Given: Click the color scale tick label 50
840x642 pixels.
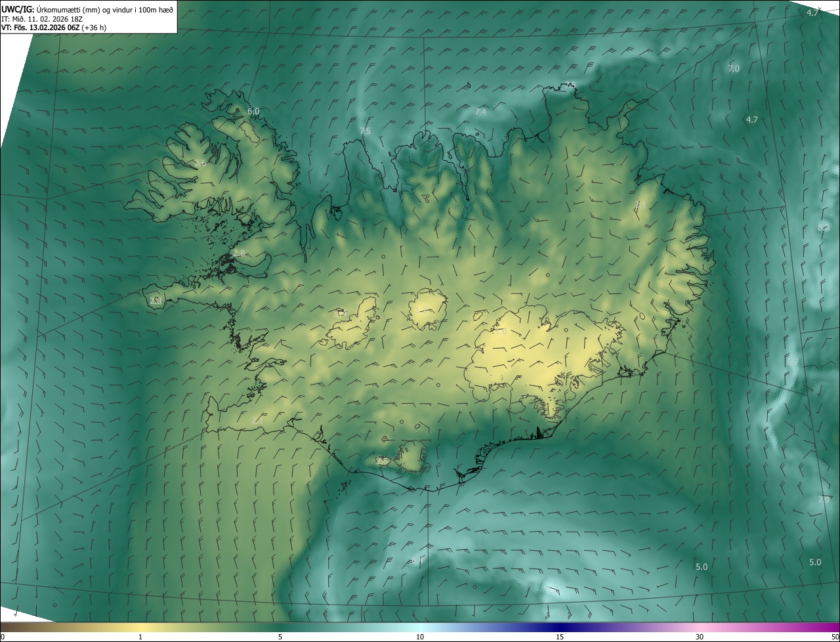Looking at the screenshot, I should point(835,637).
